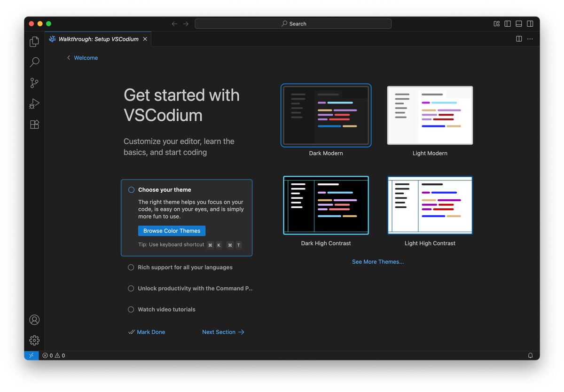Toggle the secondary side bar icon
This screenshot has width=564, height=392.
530,24
